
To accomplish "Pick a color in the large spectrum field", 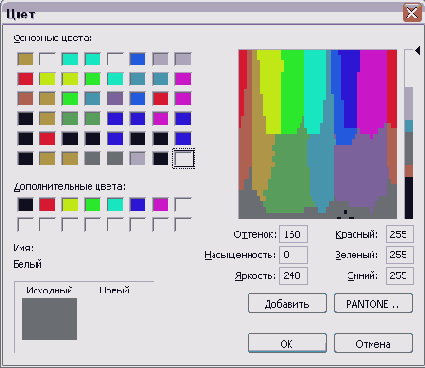I will pos(318,134).
